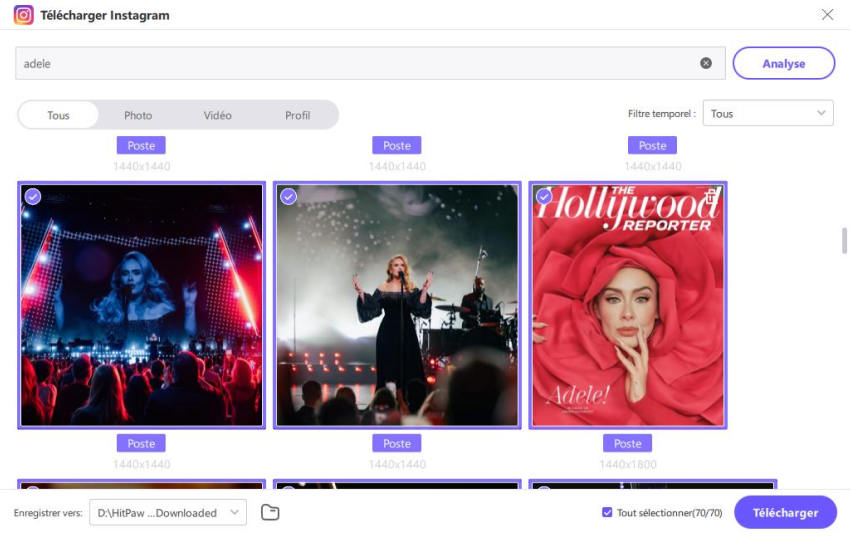The height and width of the screenshot is (536, 851).
Task: Delete the Hollywood Reporter image via trash icon
Action: [x=711, y=196]
